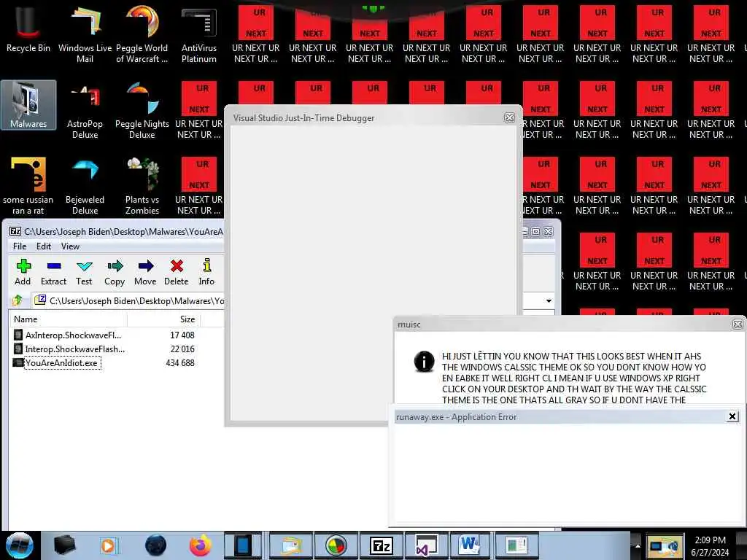Run Test from the 7-Zip toolbar
This screenshot has width=747, height=560.
(84, 273)
